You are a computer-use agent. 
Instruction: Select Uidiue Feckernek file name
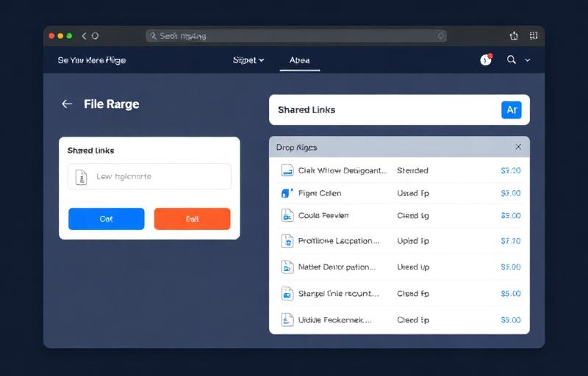[335, 320]
